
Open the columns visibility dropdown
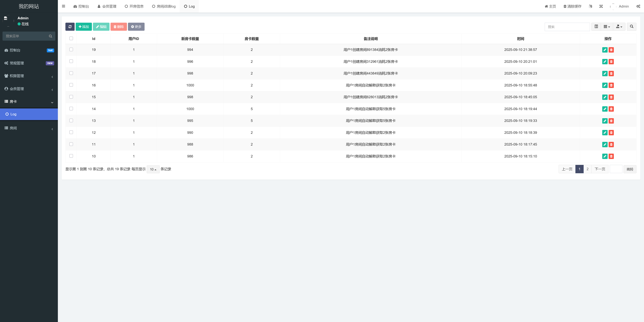pyautogui.click(x=607, y=27)
